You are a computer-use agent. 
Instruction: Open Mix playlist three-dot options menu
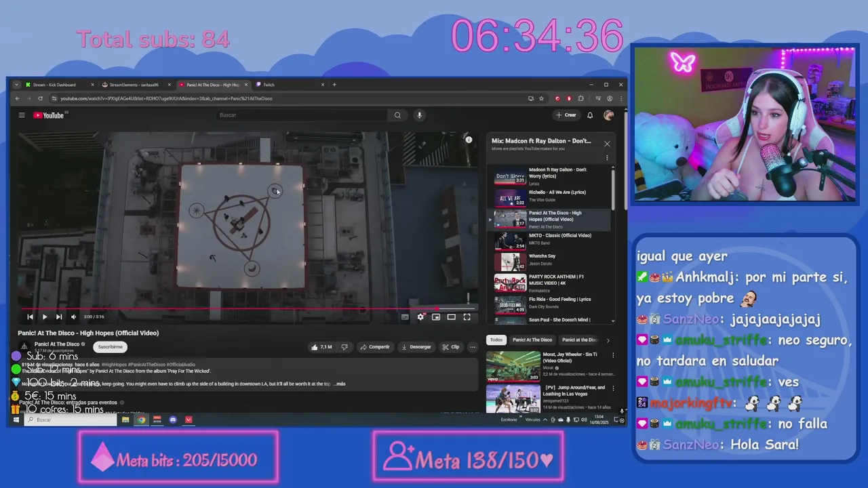[607, 158]
